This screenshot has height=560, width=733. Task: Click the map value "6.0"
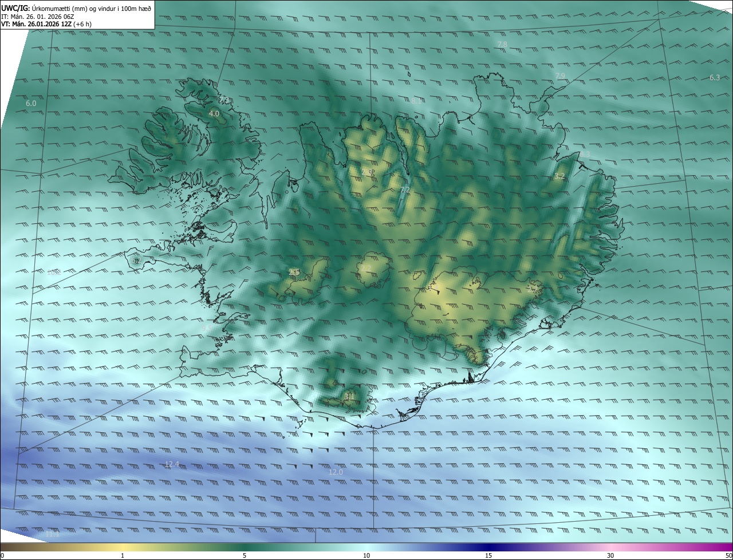[31, 104]
